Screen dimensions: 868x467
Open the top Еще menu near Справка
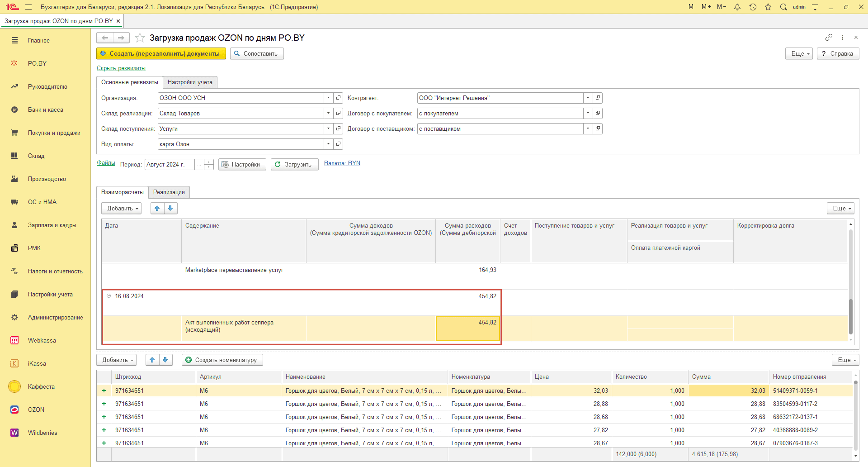799,53
